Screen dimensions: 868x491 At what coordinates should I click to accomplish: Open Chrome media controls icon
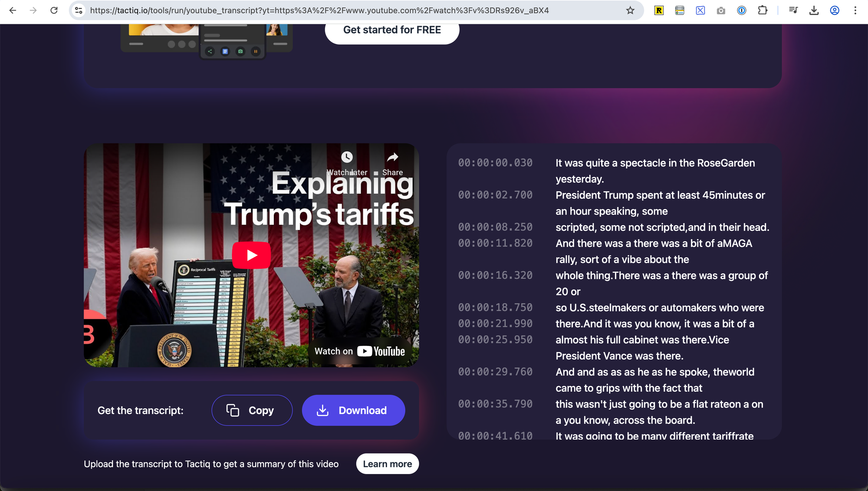[x=793, y=10]
